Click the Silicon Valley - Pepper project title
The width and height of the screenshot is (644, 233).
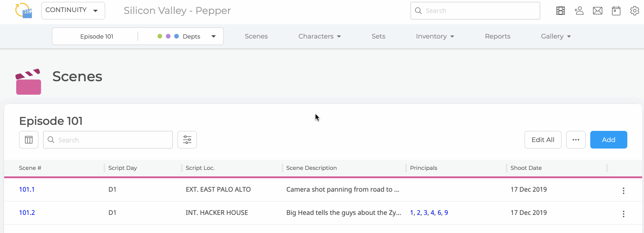pyautogui.click(x=177, y=11)
